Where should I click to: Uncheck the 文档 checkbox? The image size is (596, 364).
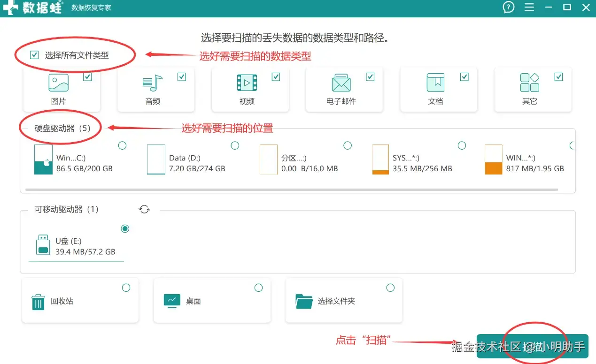(x=464, y=77)
